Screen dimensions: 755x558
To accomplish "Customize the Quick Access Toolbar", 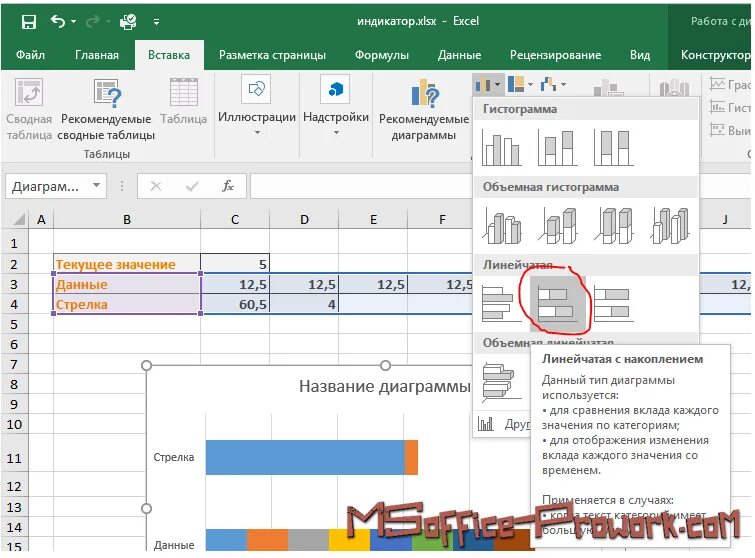I will pyautogui.click(x=156, y=22).
